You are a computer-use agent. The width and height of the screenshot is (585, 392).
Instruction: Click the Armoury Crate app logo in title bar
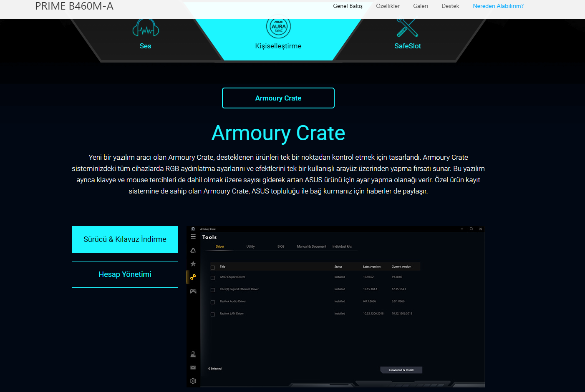(x=193, y=229)
